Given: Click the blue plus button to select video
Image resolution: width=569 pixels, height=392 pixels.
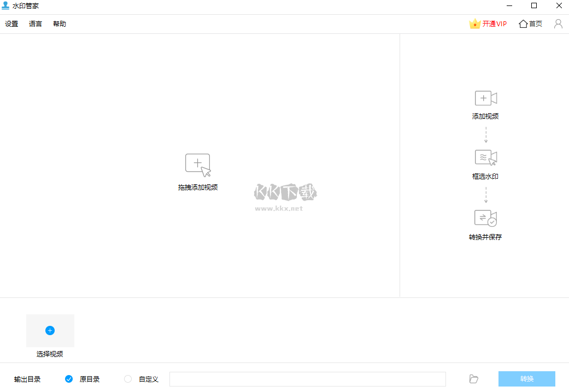Looking at the screenshot, I should coord(50,331).
